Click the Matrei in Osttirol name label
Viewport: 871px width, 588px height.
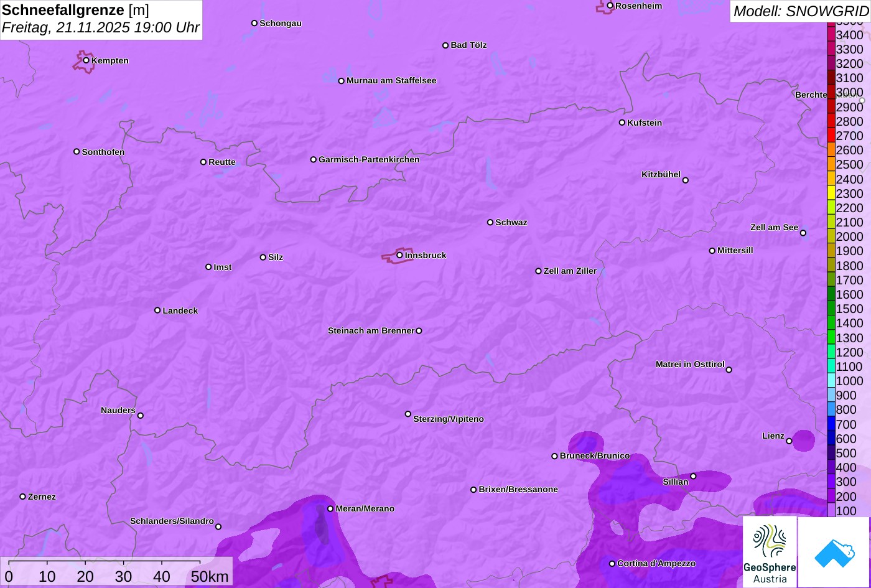tap(690, 365)
